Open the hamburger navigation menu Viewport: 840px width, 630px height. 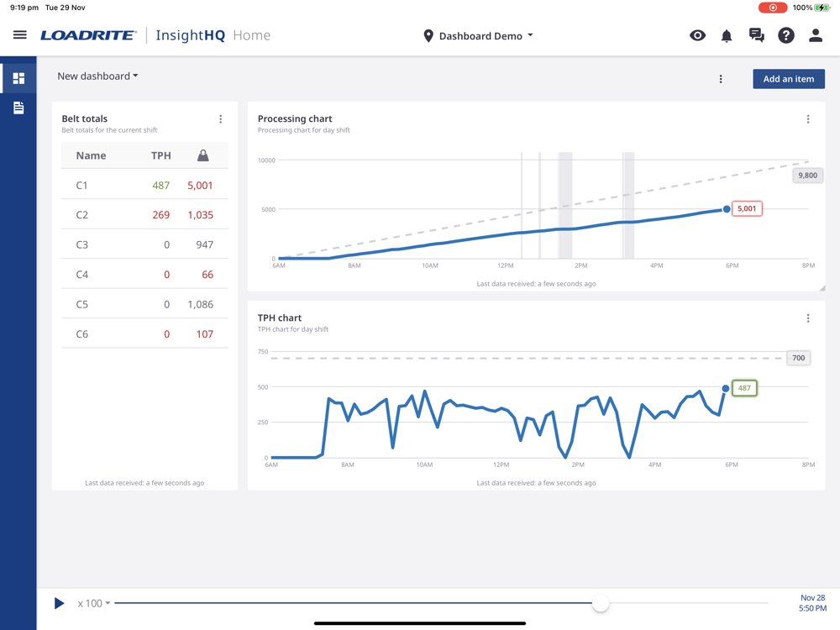click(20, 34)
